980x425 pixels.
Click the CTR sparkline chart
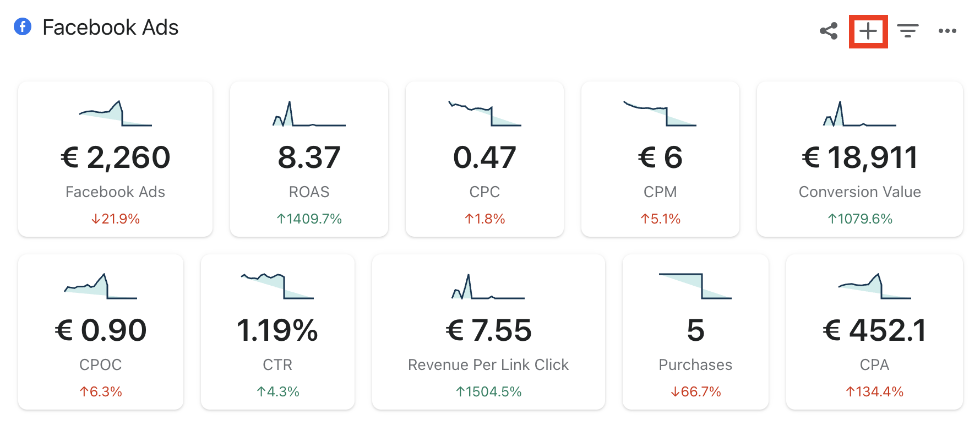tap(277, 286)
